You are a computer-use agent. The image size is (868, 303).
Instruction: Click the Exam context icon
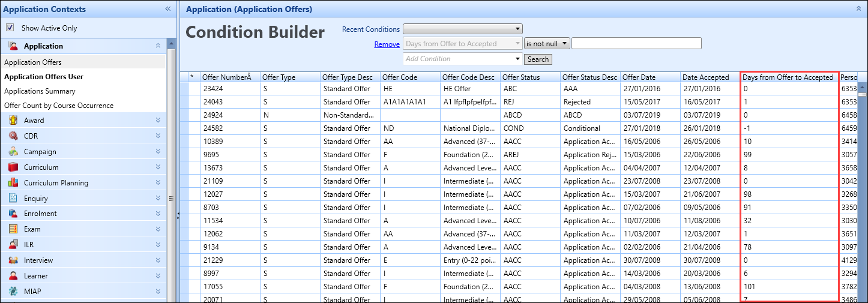pyautogui.click(x=13, y=229)
